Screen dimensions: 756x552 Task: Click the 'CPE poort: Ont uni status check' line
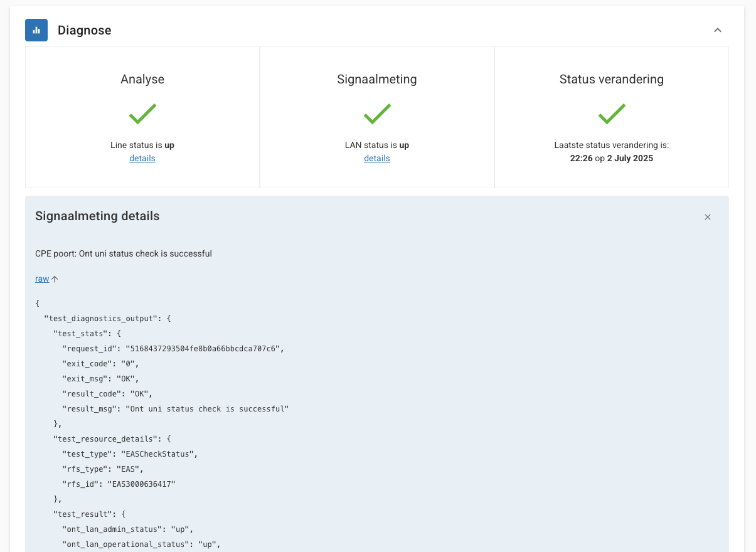(124, 253)
